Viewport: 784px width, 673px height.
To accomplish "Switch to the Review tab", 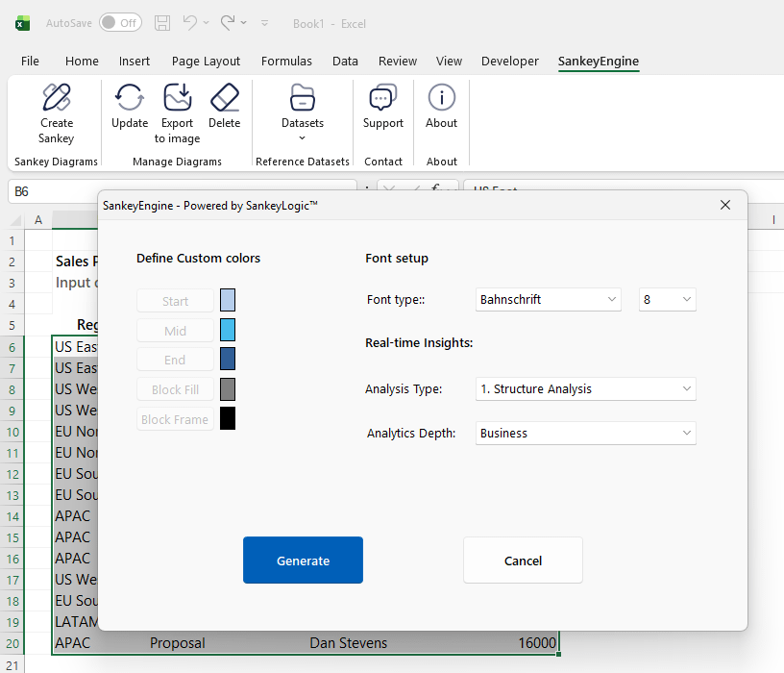I will [x=398, y=61].
